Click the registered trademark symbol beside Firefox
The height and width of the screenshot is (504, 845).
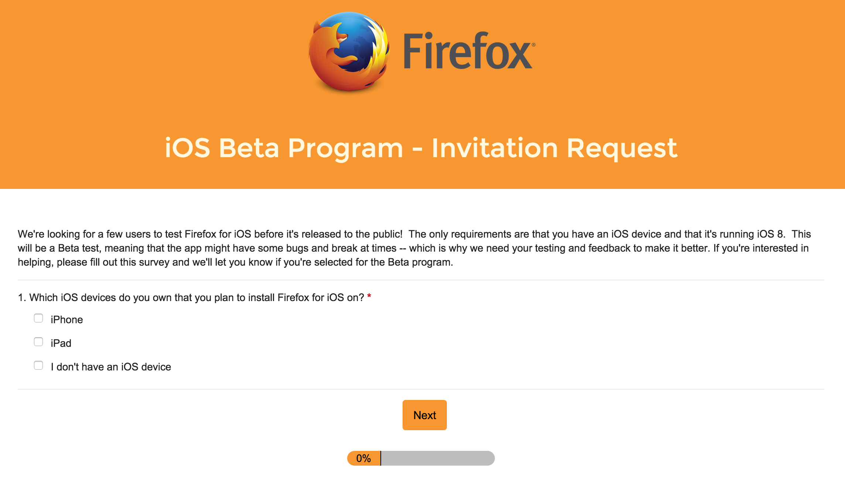point(533,45)
